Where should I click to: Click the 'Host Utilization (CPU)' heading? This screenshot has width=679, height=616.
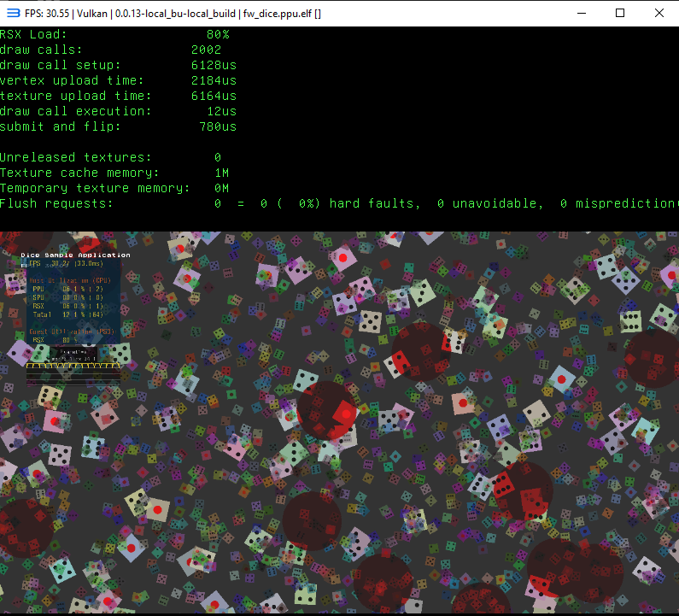70,281
